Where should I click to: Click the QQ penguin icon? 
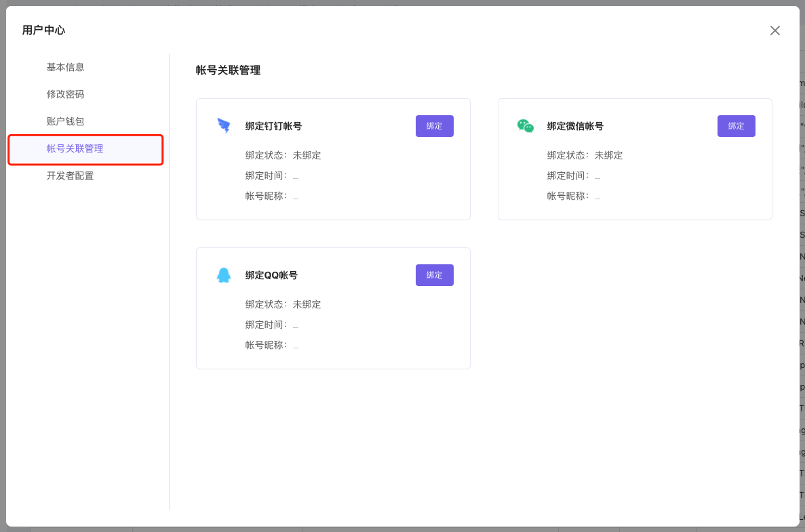pyautogui.click(x=224, y=275)
